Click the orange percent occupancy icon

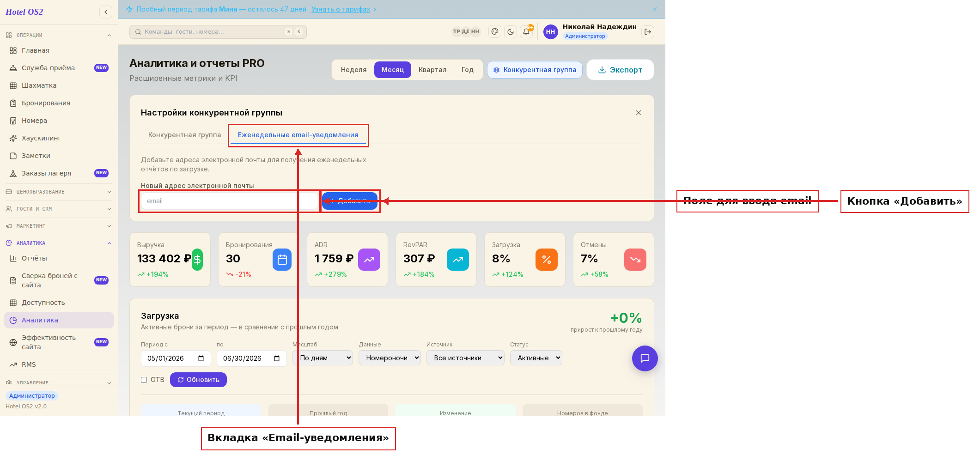(x=547, y=260)
